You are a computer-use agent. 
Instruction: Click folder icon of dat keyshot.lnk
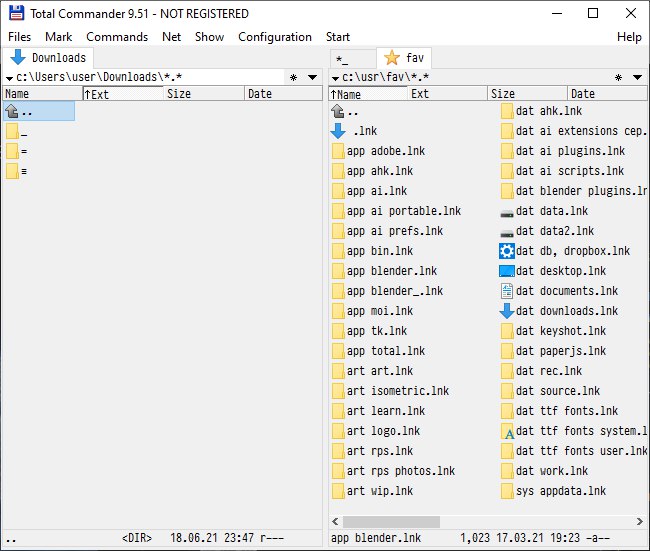tap(507, 331)
